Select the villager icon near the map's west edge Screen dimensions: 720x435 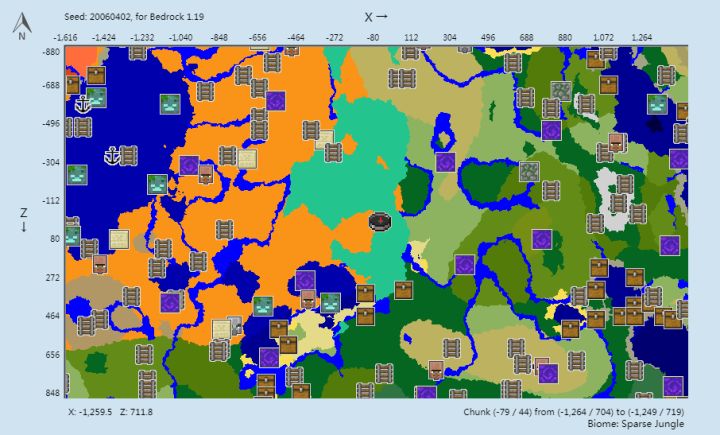(x=100, y=264)
